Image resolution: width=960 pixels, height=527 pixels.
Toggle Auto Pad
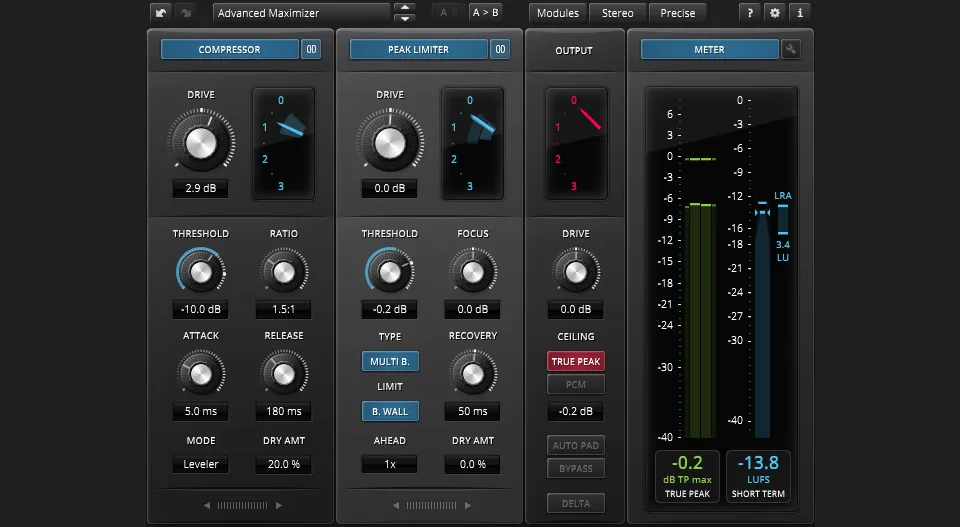point(576,446)
